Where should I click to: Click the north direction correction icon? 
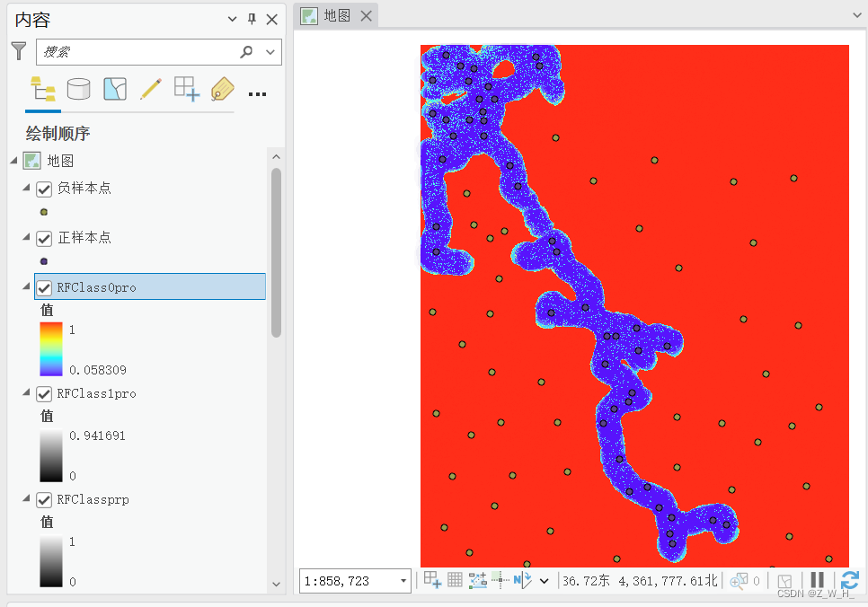tap(523, 580)
